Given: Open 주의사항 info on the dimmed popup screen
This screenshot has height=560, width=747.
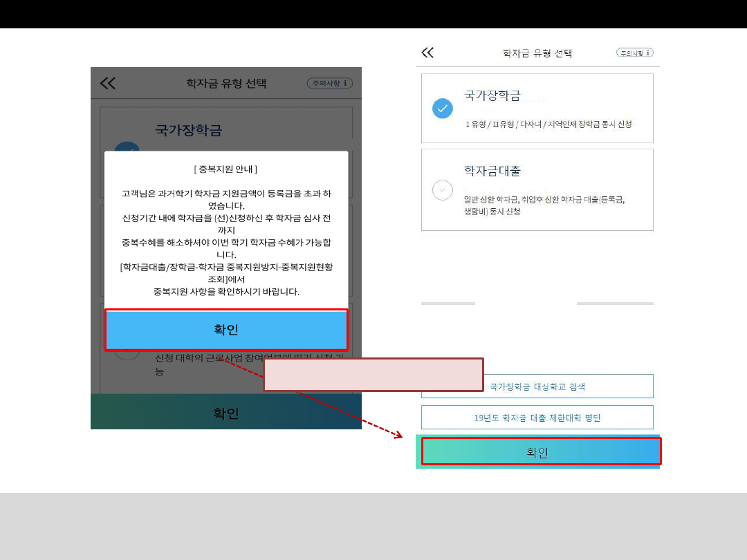Looking at the screenshot, I should pos(329,84).
